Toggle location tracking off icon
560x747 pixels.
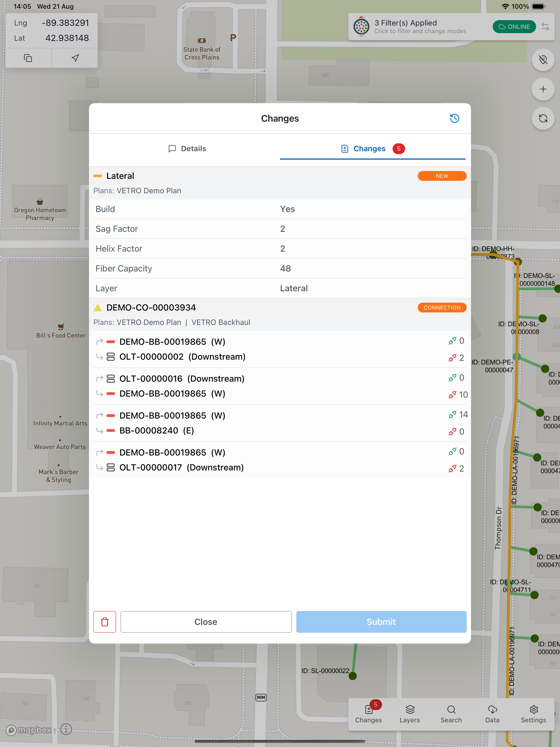coord(543,60)
